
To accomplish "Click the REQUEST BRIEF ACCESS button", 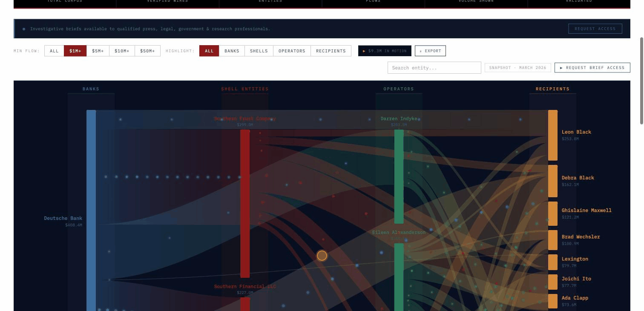I will [x=592, y=67].
